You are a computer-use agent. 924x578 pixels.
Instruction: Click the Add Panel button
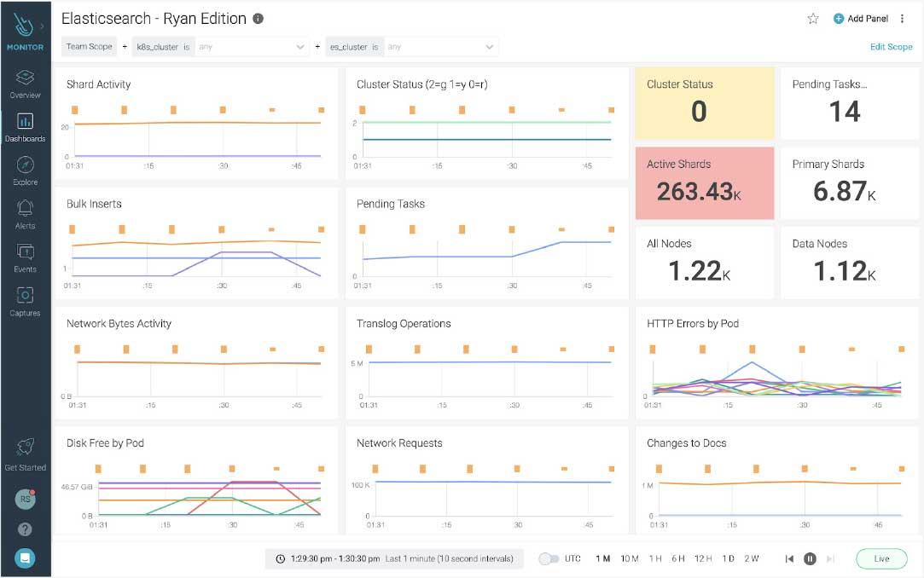(861, 19)
